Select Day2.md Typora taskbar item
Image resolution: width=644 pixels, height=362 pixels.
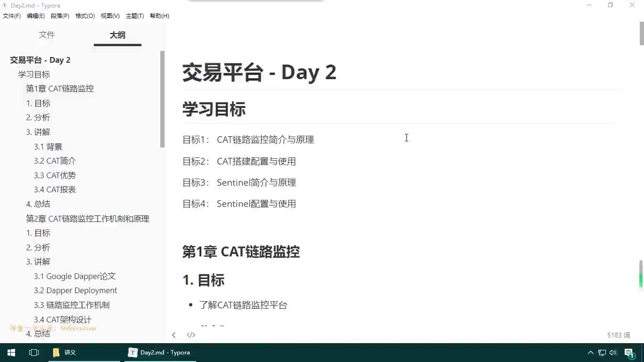coord(160,353)
